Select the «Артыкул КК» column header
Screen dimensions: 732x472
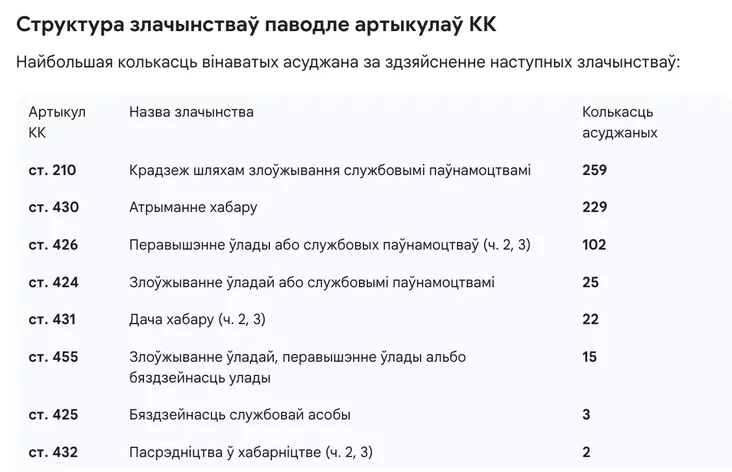point(57,122)
